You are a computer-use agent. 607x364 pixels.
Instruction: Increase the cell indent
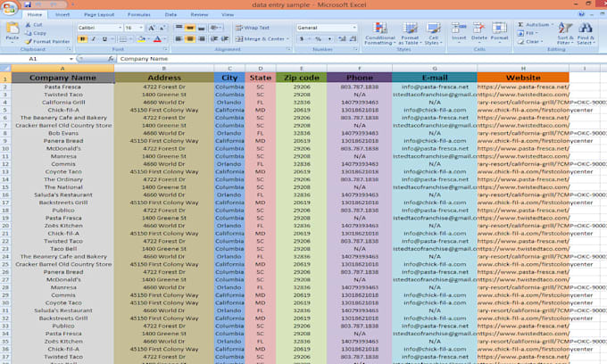point(225,38)
